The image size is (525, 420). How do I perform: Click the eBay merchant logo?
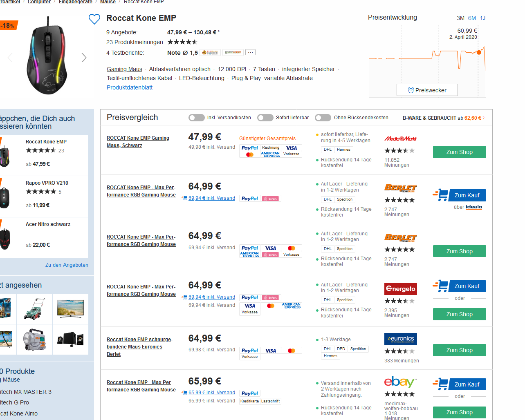(x=400, y=382)
